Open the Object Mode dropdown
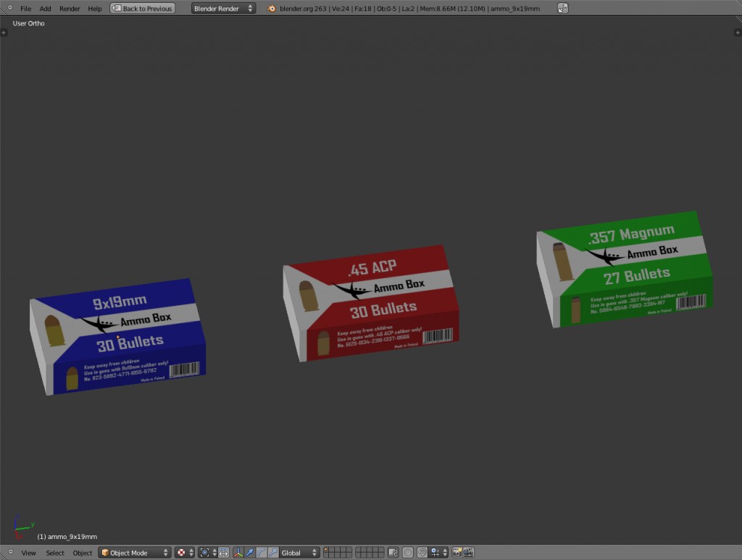Viewport: 742px width, 560px height. point(134,552)
